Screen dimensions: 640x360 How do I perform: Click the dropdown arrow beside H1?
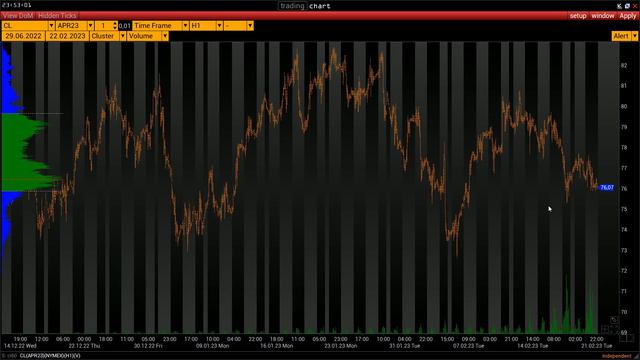tap(220, 25)
